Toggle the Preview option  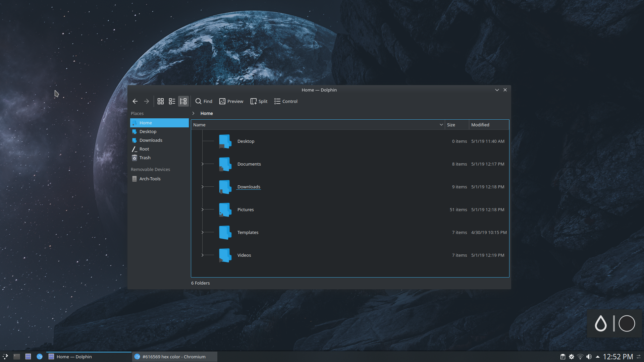(x=231, y=101)
